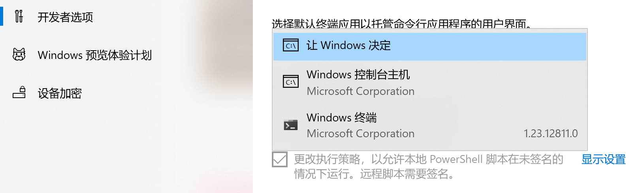Screen dimensions: 644x193
Task: Choose Windows 控制台主机 as default terminal
Action: click(x=358, y=75)
